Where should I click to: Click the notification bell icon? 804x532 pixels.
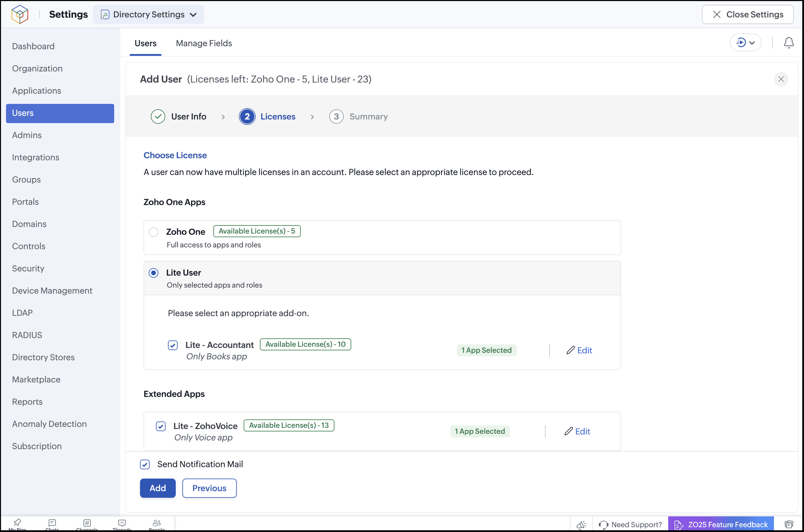[x=788, y=43]
